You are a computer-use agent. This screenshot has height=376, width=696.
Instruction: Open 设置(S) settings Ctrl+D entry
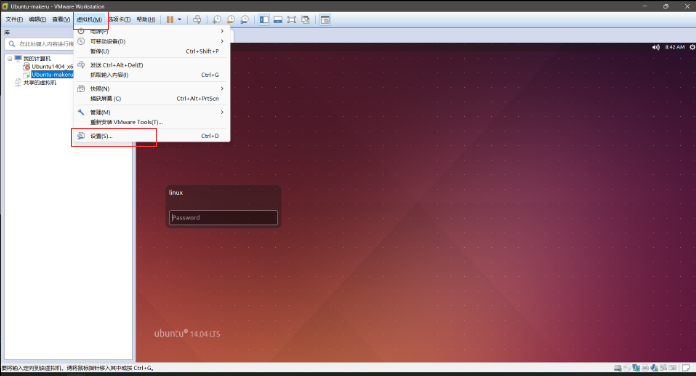click(151, 136)
